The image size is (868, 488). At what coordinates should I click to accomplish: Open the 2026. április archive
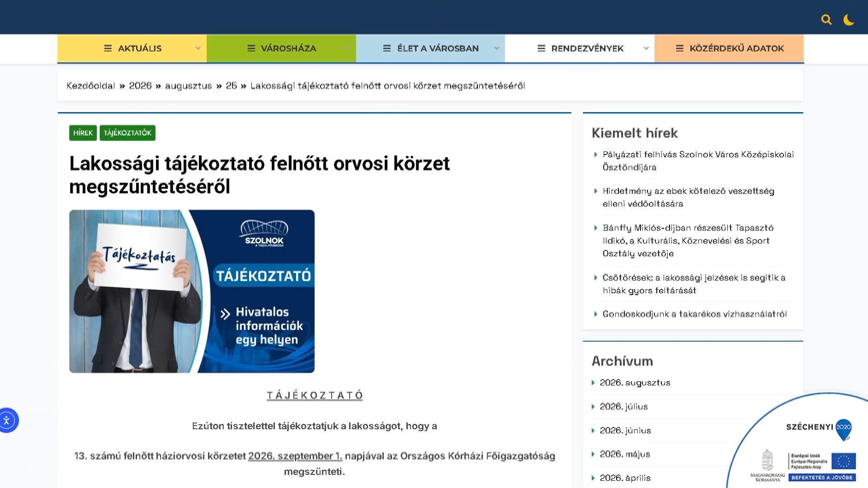tap(625, 478)
